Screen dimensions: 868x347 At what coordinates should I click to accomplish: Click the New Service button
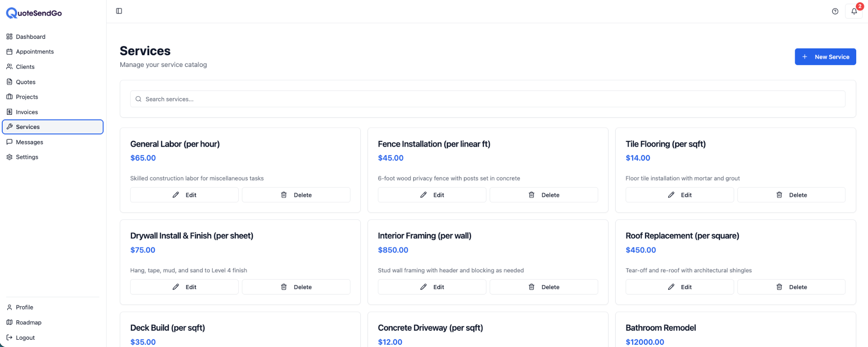pyautogui.click(x=825, y=57)
